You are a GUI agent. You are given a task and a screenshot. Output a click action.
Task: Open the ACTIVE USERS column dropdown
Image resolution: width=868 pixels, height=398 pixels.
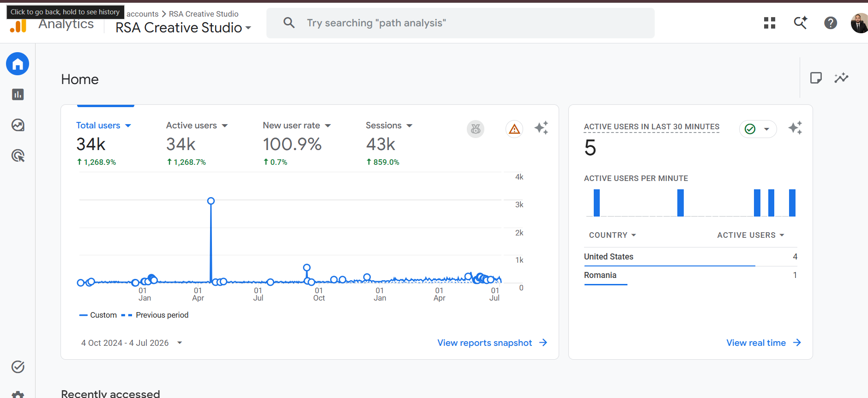pos(751,235)
